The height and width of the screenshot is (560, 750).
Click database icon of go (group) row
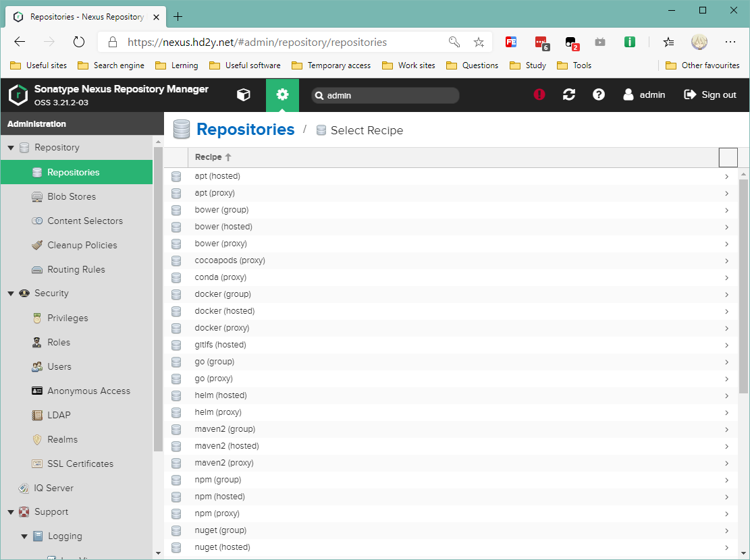176,362
